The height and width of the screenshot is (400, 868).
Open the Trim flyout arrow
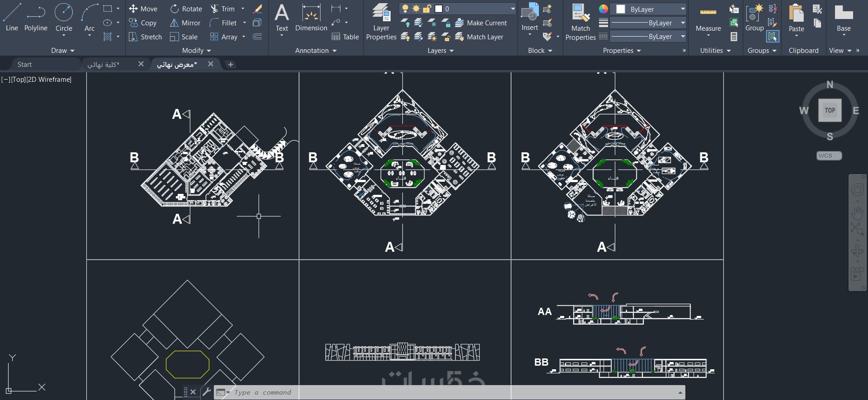click(x=243, y=9)
